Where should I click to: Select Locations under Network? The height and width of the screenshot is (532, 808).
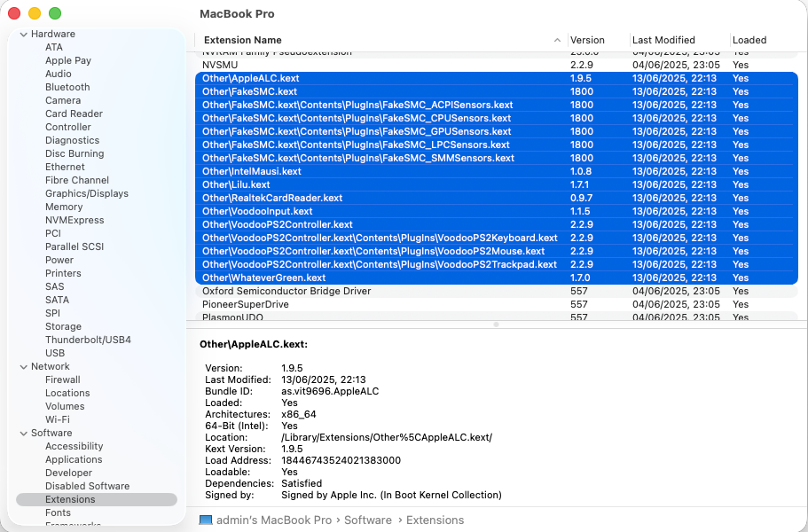67,393
